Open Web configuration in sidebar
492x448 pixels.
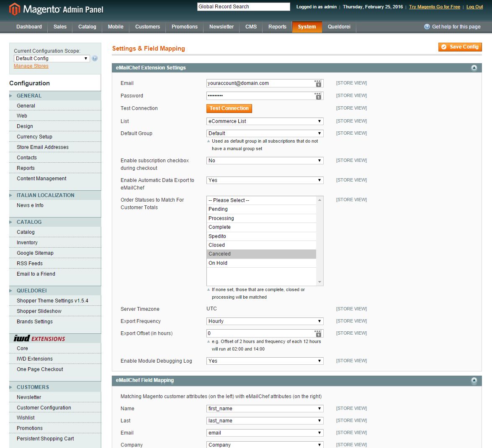pyautogui.click(x=22, y=116)
